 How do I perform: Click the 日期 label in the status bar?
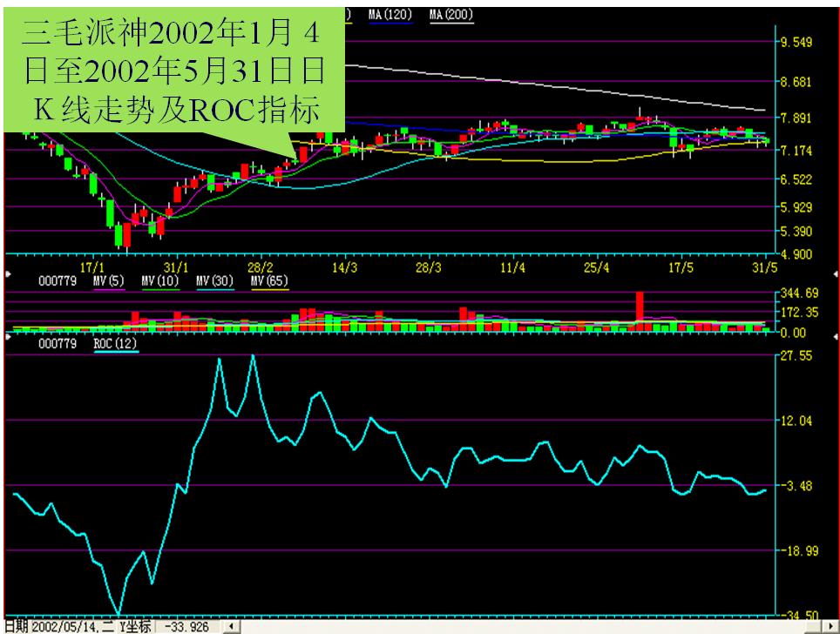[x=16, y=626]
